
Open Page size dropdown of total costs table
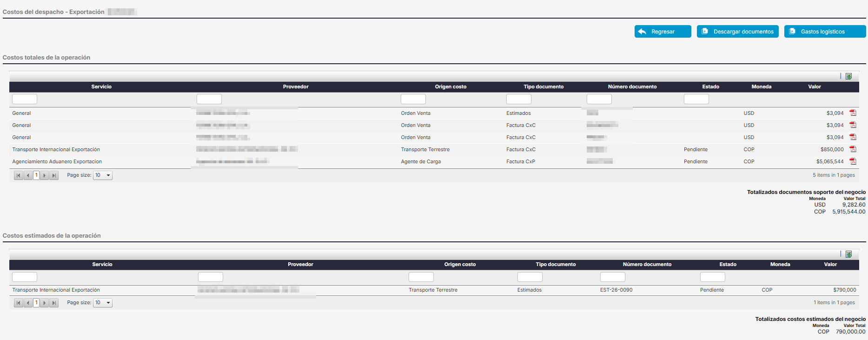(x=103, y=175)
